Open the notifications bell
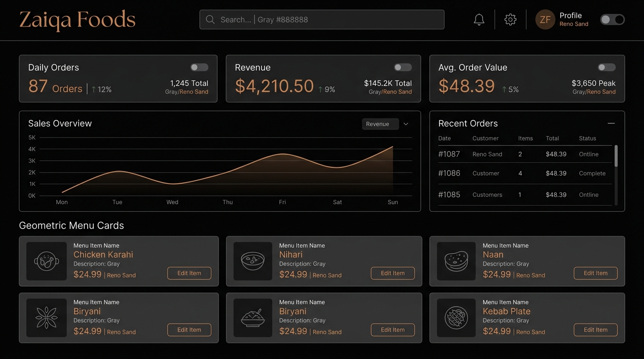The width and height of the screenshot is (644, 359). (479, 20)
